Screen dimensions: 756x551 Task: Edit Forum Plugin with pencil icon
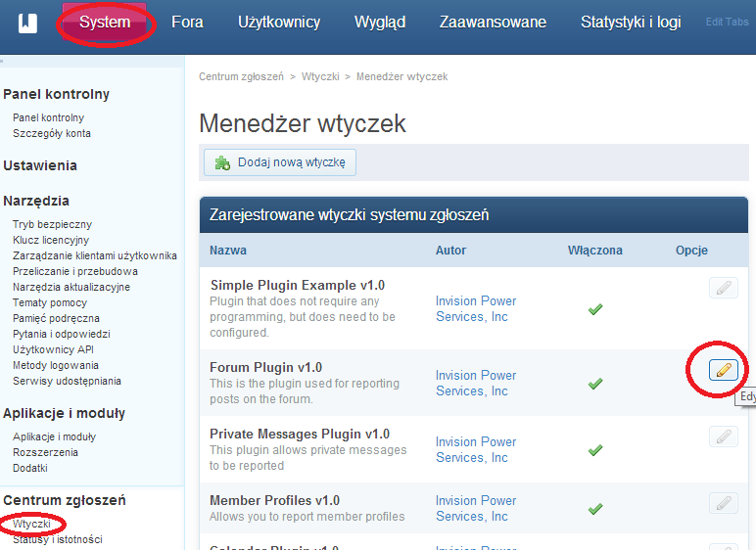pos(724,370)
